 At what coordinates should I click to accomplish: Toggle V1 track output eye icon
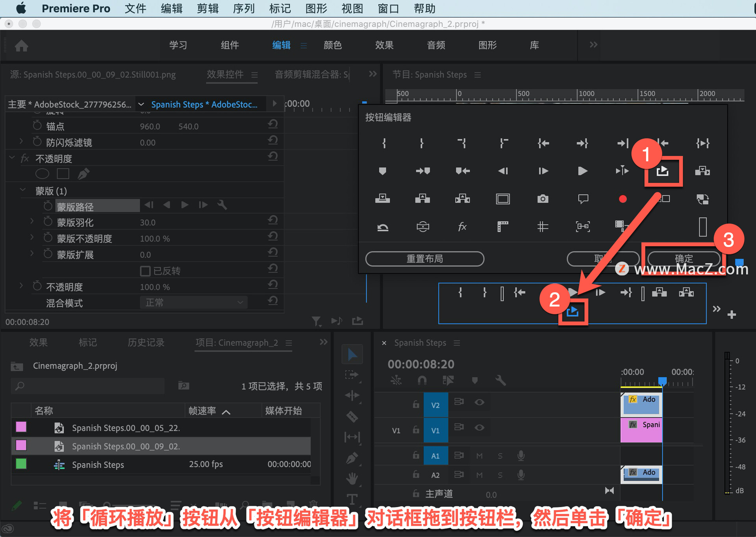click(479, 428)
